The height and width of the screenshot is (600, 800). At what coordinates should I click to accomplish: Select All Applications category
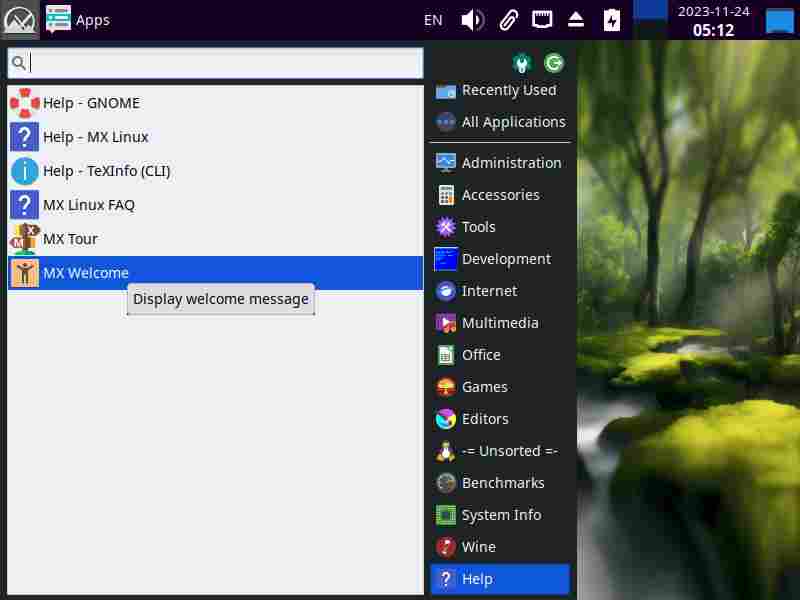(501, 122)
